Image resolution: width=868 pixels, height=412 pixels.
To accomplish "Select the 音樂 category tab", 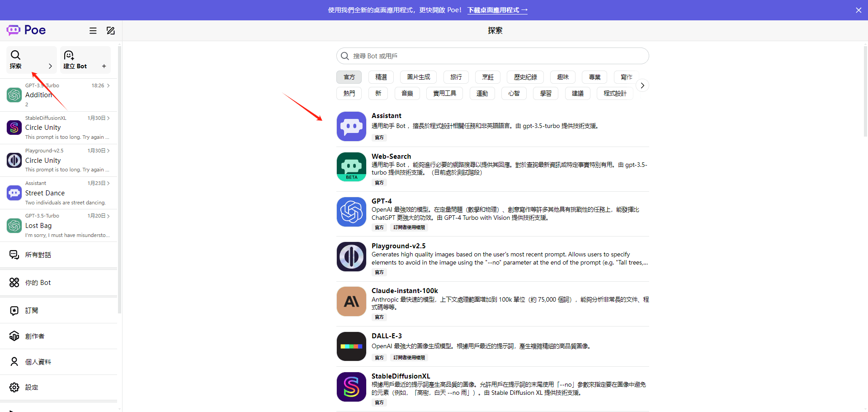I will coord(407,94).
